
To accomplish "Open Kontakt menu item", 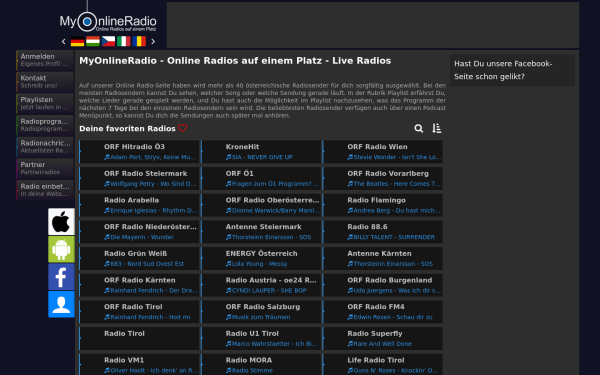I will 45,82.
